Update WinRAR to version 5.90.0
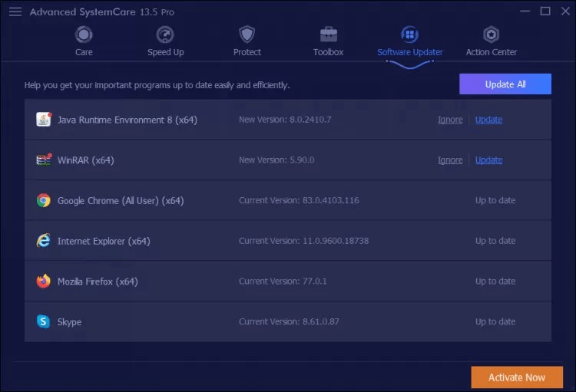This screenshot has height=392, width=576. click(x=488, y=160)
